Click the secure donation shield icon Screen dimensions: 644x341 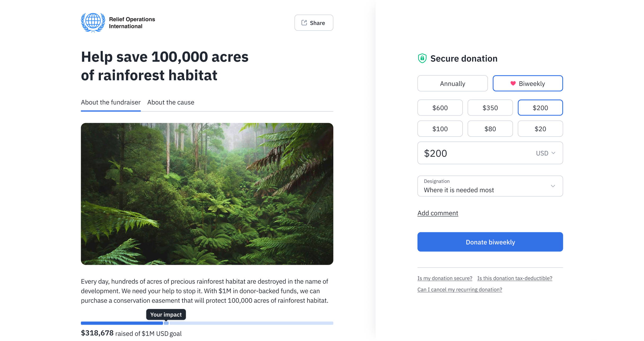(x=422, y=58)
